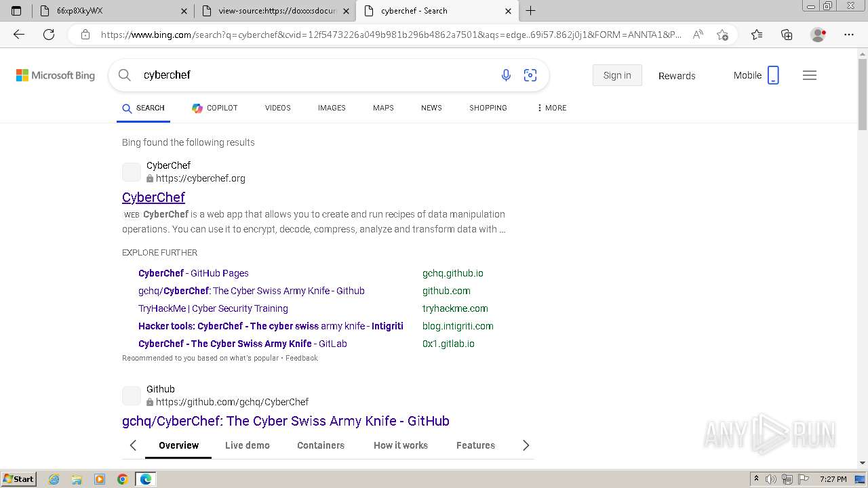Click the search magnifier icon
The width and height of the screenshot is (868, 488).
coord(125,75)
